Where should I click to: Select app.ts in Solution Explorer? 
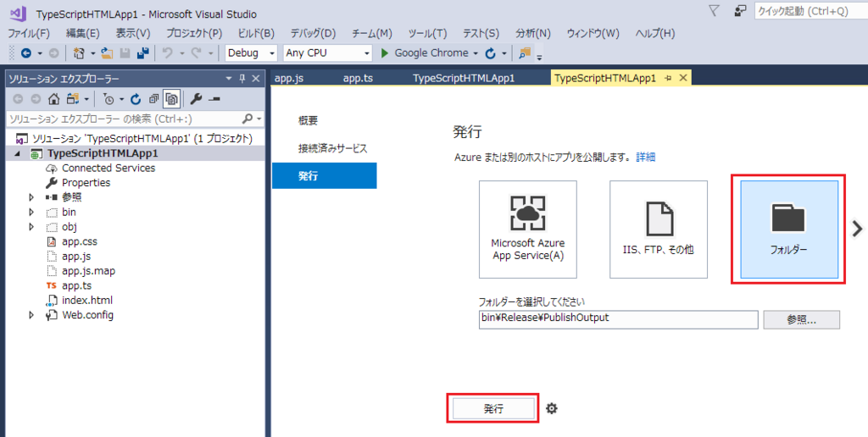[x=76, y=285]
